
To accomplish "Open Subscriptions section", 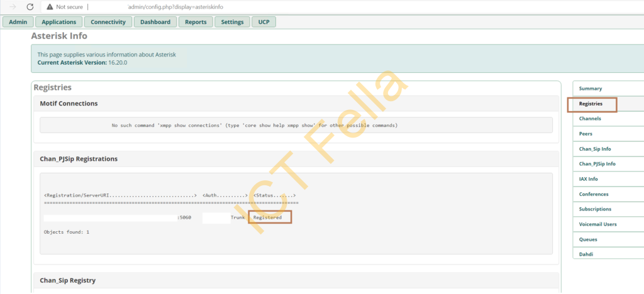I will tap(608, 209).
